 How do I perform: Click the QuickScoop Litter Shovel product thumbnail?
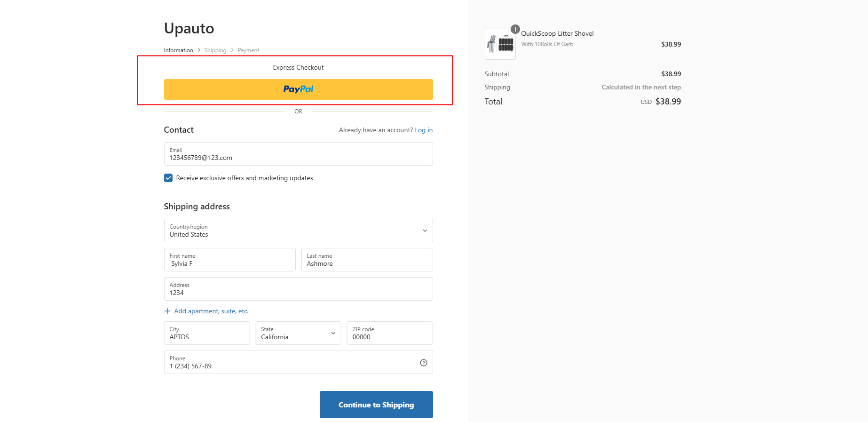click(500, 44)
